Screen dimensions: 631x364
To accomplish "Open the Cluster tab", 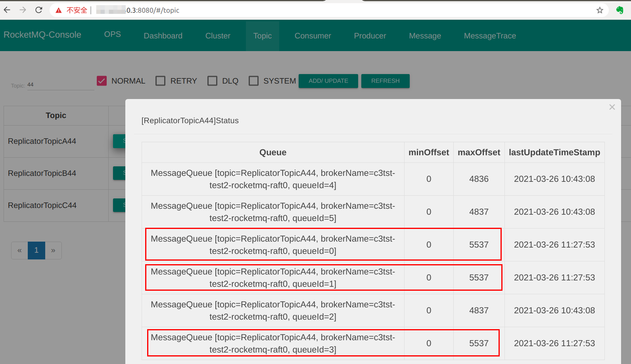I will click(x=218, y=36).
